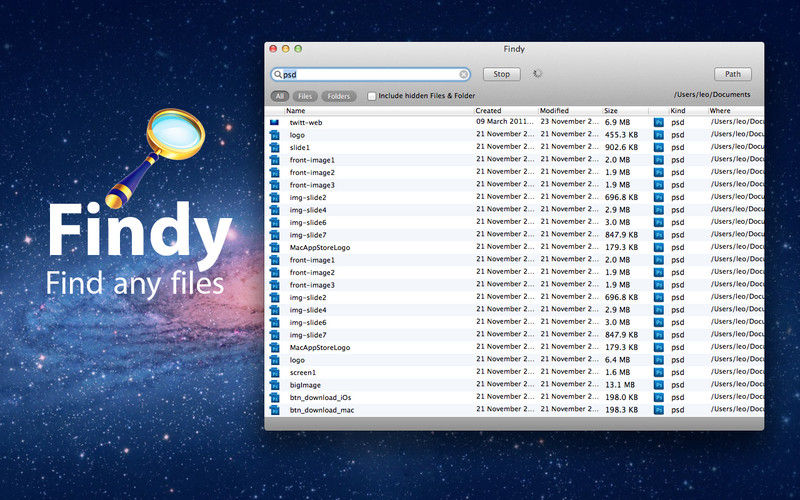Select the twitt-web file name
This screenshot has height=500, width=800.
coord(306,122)
